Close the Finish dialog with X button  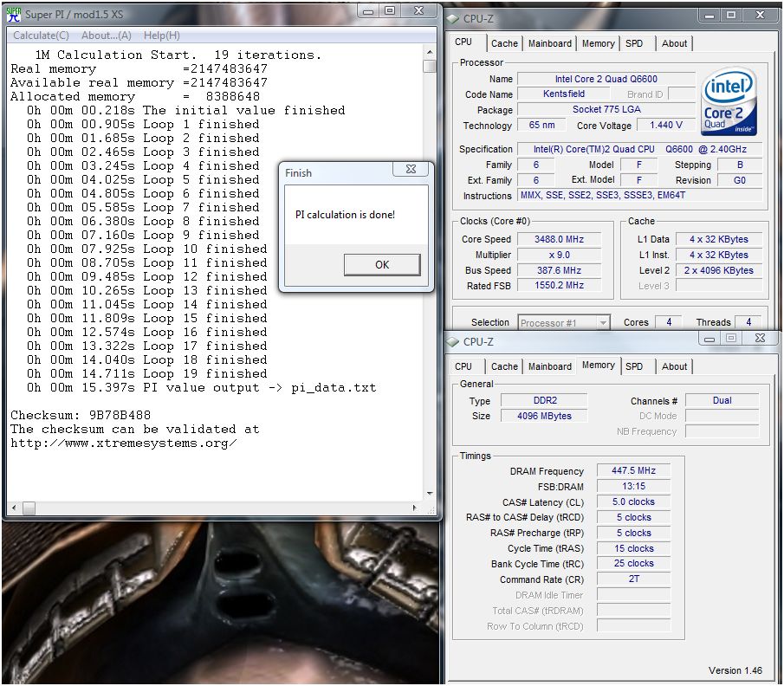(x=411, y=169)
